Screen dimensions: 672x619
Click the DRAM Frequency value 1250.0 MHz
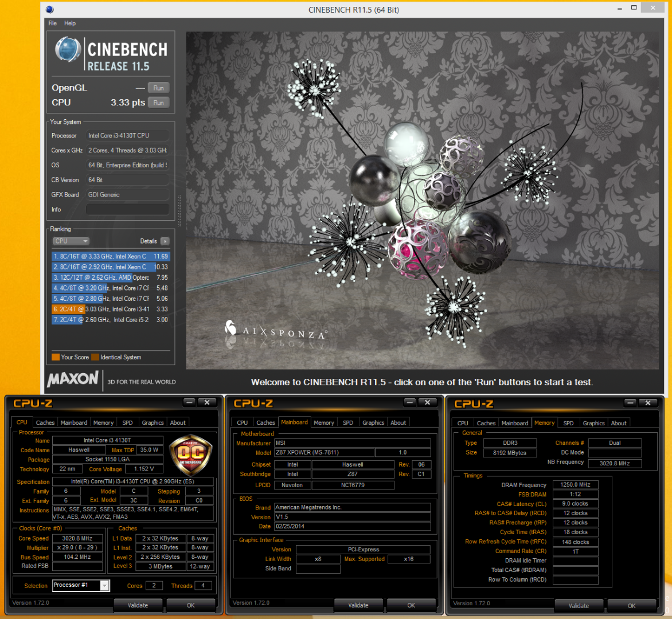(575, 484)
